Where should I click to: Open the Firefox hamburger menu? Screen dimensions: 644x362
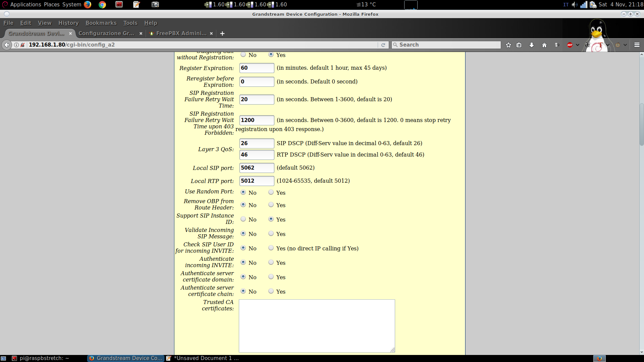point(637,45)
